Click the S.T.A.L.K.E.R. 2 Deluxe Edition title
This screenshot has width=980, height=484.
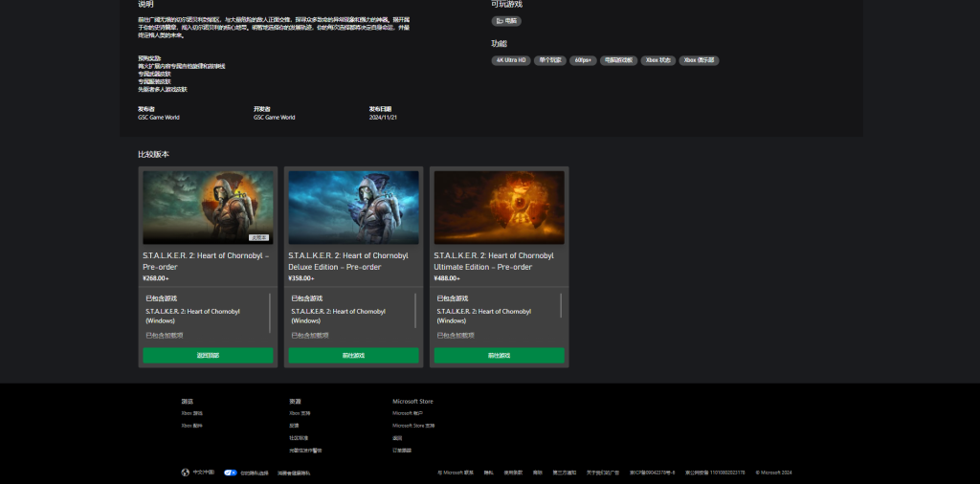pos(348,261)
